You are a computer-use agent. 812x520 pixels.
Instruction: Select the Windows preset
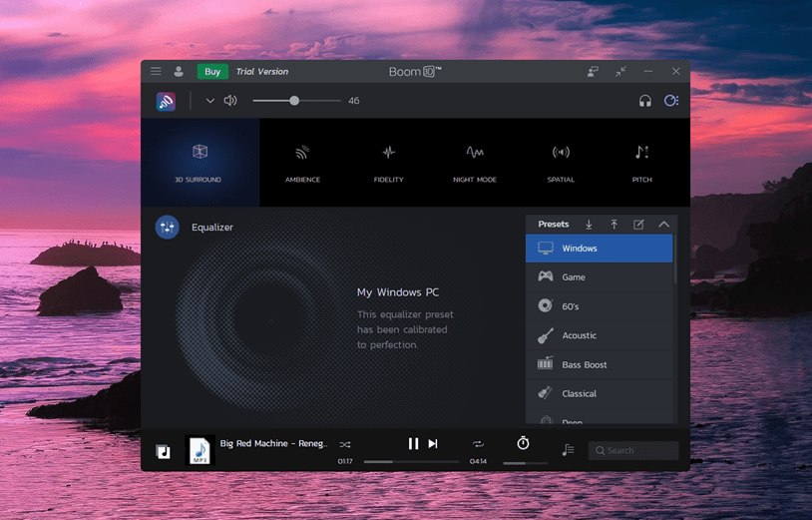point(600,249)
